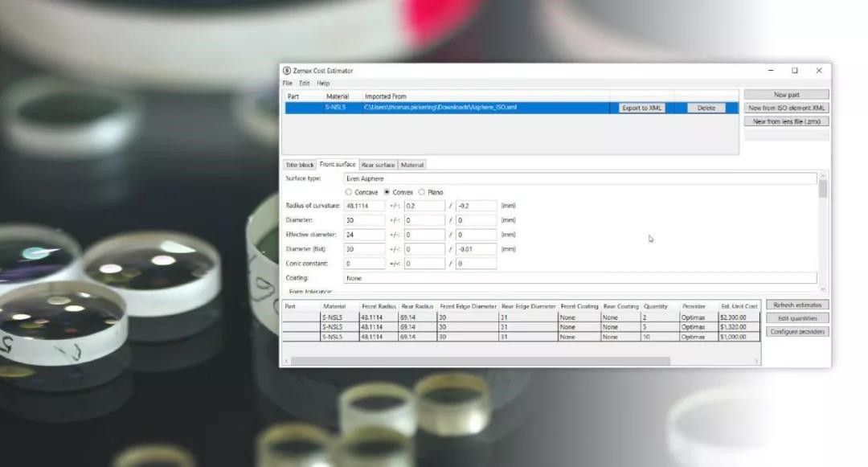Select the Concave radio button
868x467 pixels.
(x=349, y=192)
